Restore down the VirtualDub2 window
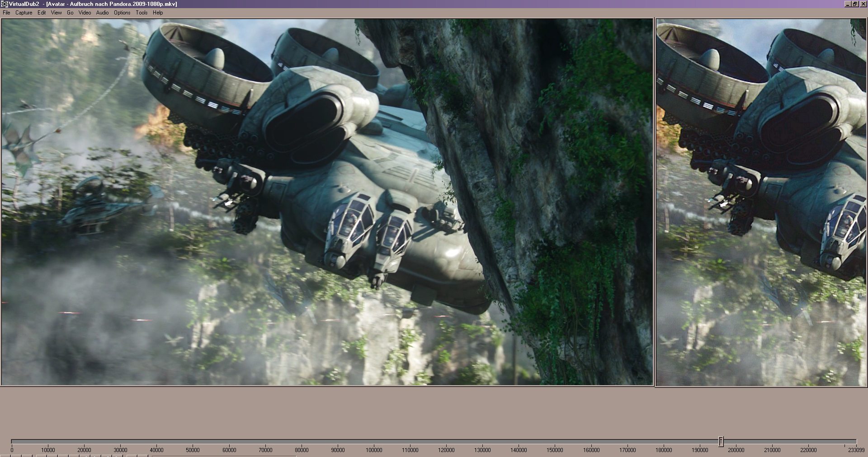This screenshot has width=868, height=457. pyautogui.click(x=855, y=4)
